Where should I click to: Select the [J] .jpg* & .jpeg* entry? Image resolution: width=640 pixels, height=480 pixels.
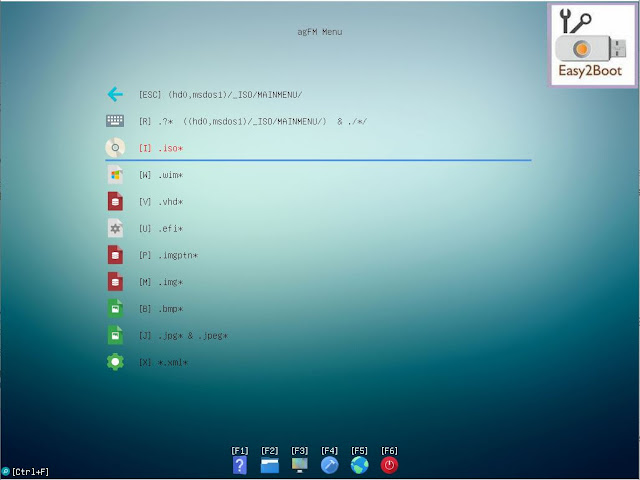click(183, 336)
